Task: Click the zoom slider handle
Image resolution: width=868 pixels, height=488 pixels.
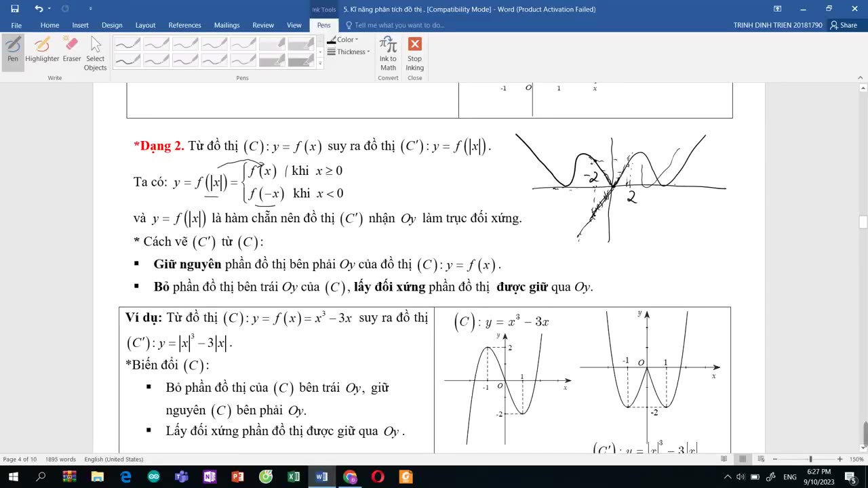Action: point(810,459)
